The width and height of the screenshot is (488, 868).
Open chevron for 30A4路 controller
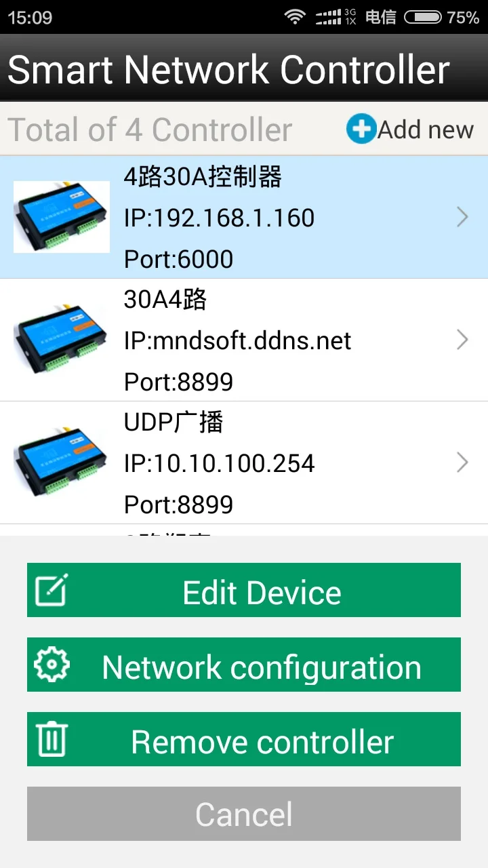(463, 340)
